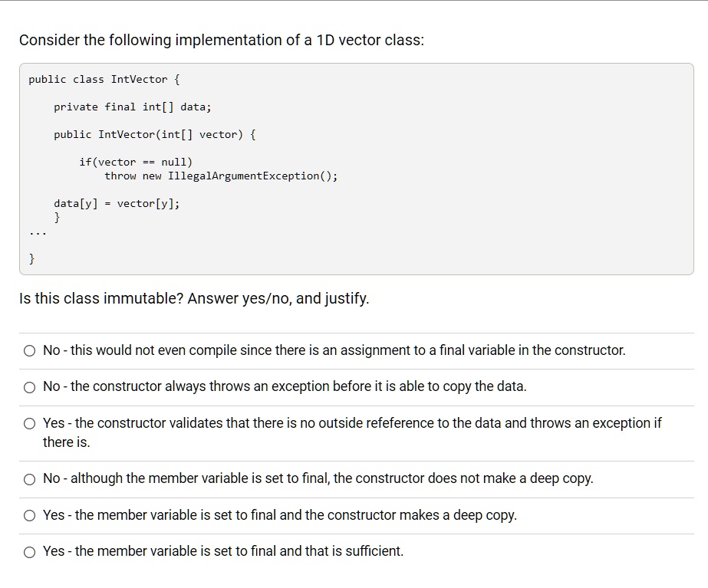
Task: Select radio button for 'would not even compile' answer
Action: tap(29, 351)
